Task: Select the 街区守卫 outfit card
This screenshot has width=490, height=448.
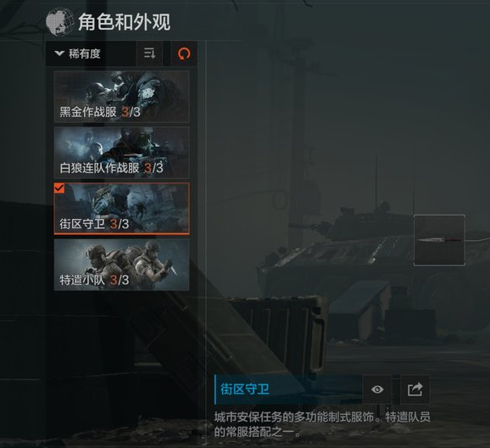Action: 121,209
